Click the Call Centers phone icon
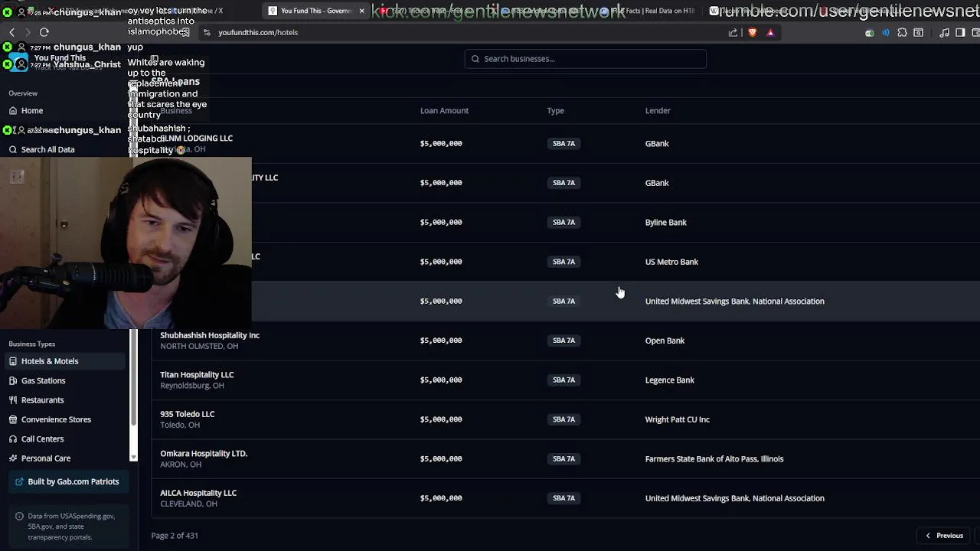The width and height of the screenshot is (980, 551). 13,439
